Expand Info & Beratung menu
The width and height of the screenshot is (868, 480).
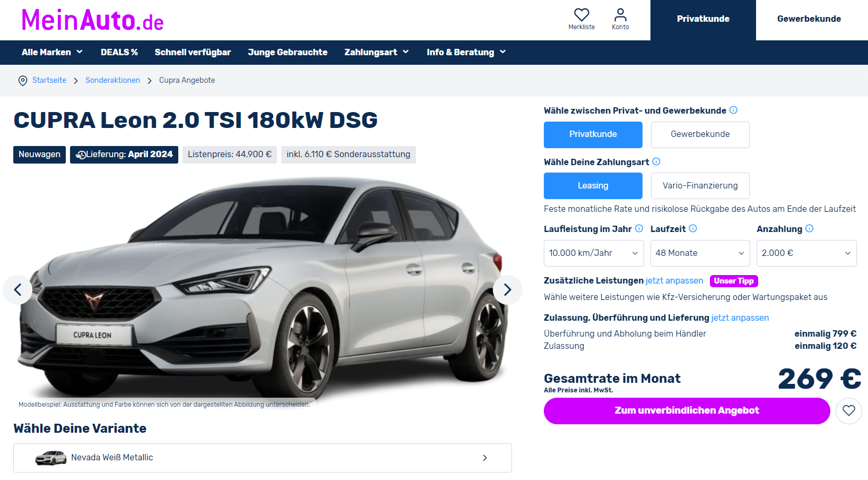466,52
